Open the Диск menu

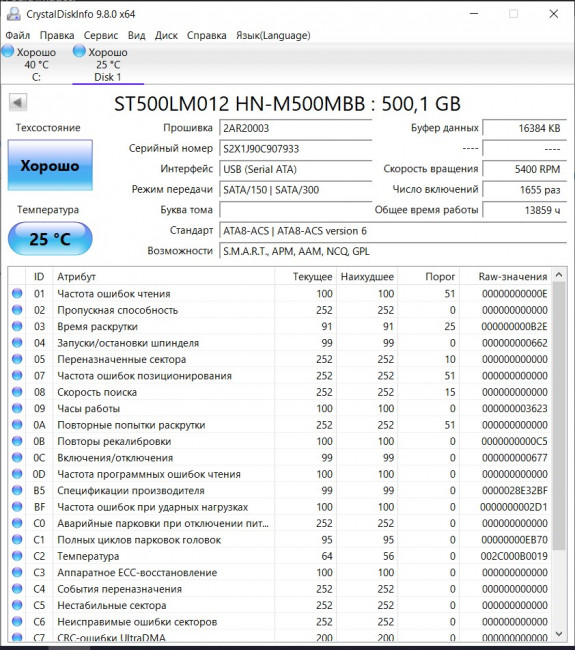click(166, 36)
